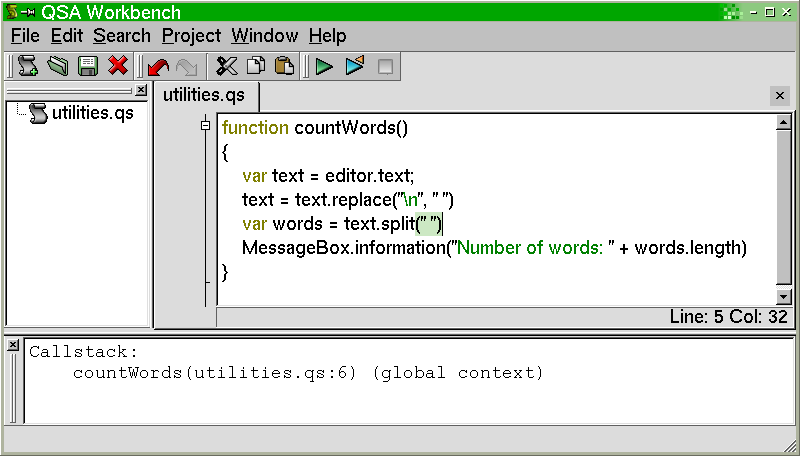Start debugging with the blue play icon
Image resolution: width=800 pixels, height=456 pixels.
pos(355,65)
